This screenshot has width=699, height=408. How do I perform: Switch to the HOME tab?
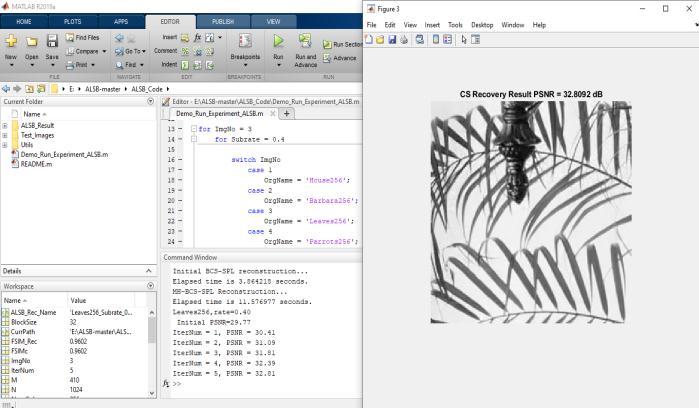[x=24, y=21]
